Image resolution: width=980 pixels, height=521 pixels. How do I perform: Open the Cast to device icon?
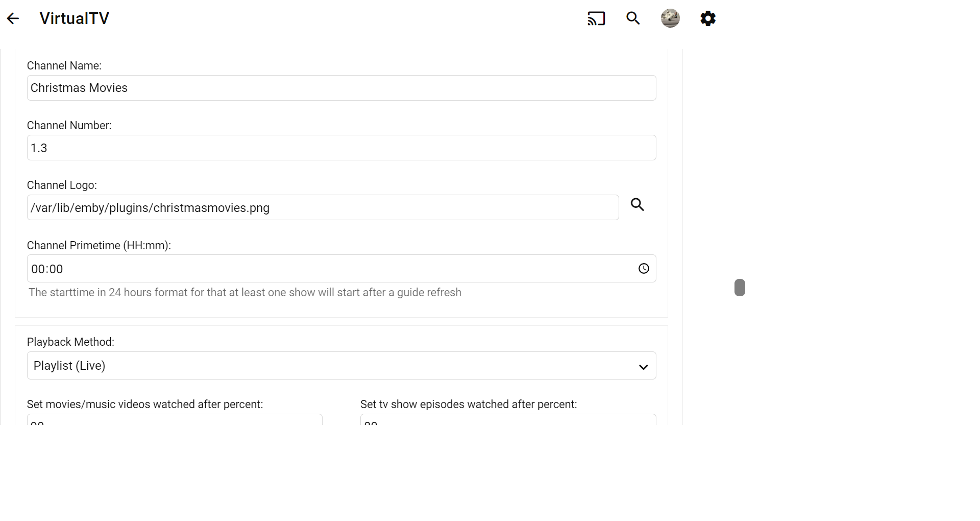pyautogui.click(x=596, y=19)
